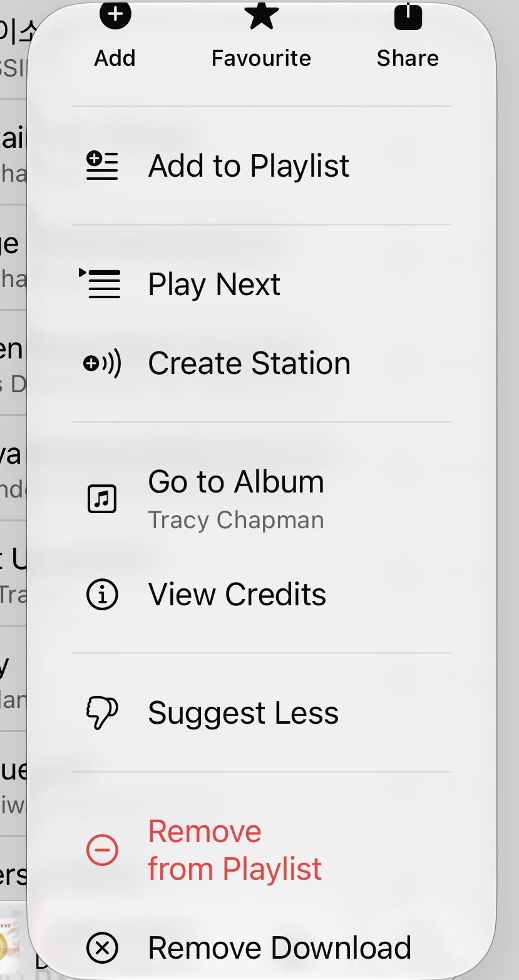519x980 pixels.
Task: Tap the Add plus circle icon
Action: click(115, 14)
